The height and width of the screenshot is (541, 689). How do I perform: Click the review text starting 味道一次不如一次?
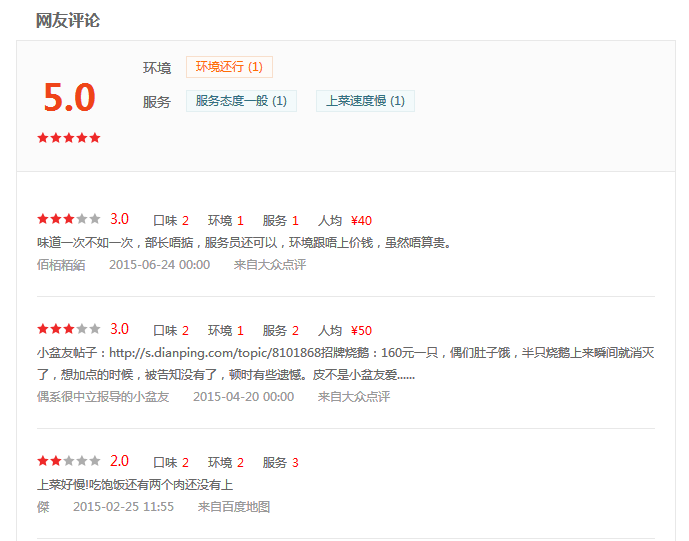244,242
